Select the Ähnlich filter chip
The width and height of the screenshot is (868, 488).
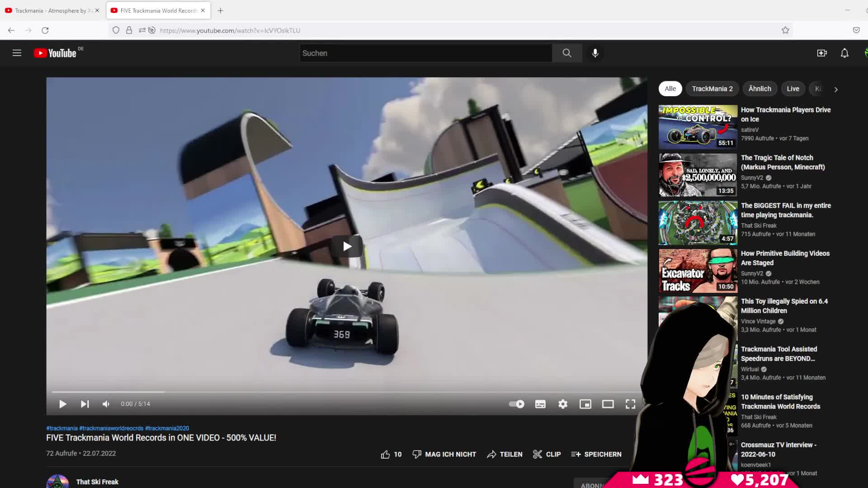[x=759, y=89]
